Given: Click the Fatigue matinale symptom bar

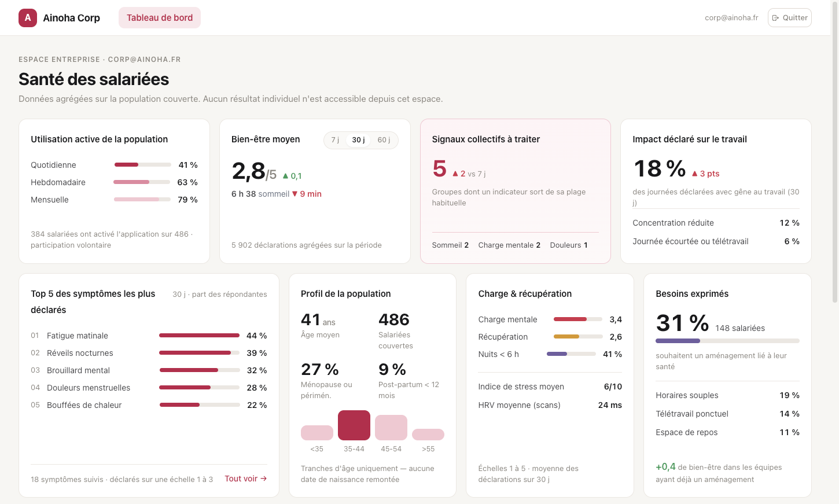Looking at the screenshot, I should tap(200, 336).
